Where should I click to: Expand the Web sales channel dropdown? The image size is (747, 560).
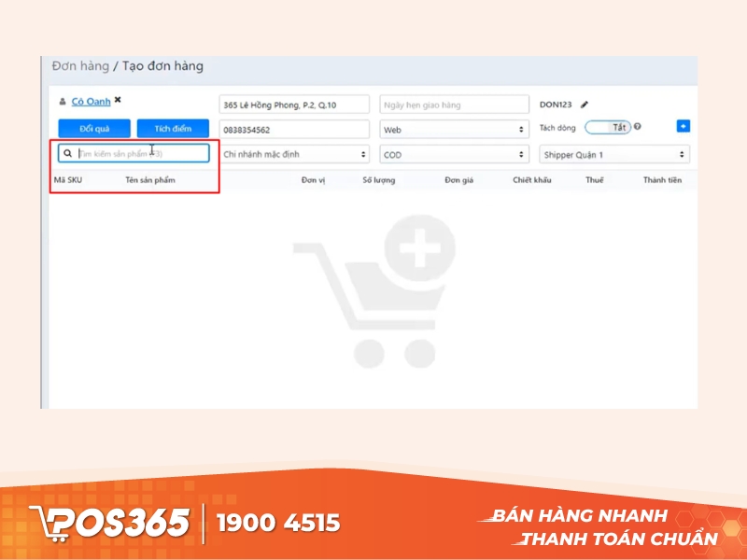[454, 130]
